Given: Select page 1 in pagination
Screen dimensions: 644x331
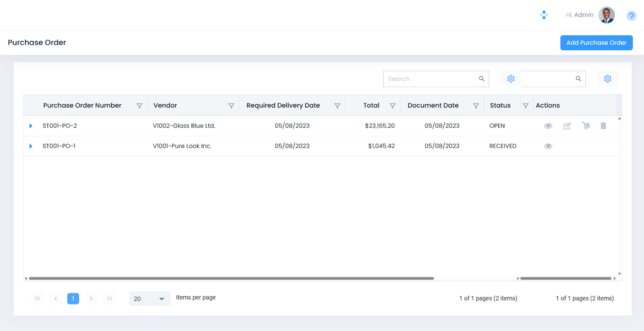Looking at the screenshot, I should [73, 299].
